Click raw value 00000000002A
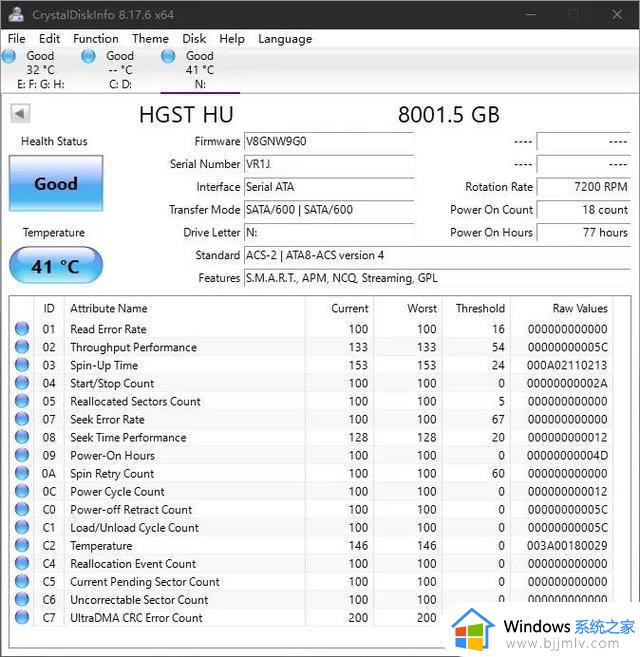Viewport: 640px width, 657px height. coord(567,383)
